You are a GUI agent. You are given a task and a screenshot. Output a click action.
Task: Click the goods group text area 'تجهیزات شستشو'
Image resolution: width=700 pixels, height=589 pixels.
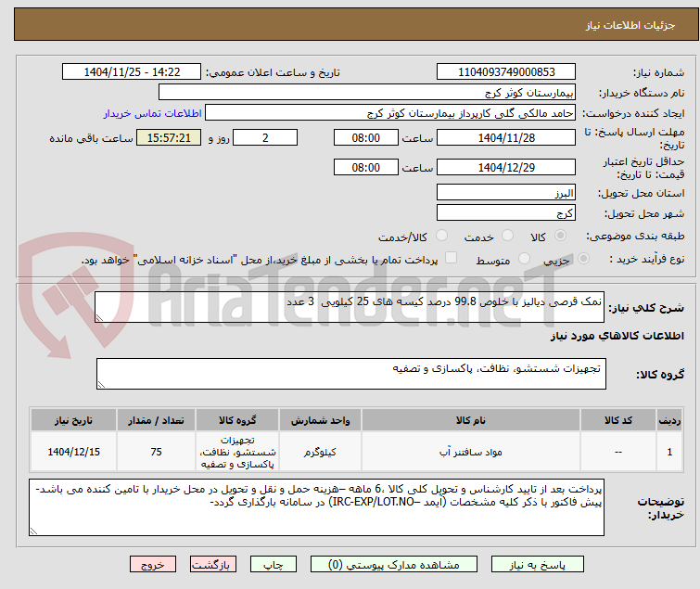pos(350,374)
